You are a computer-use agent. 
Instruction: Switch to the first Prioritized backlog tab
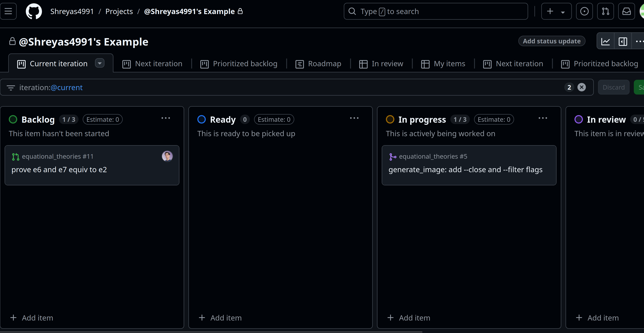[239, 64]
